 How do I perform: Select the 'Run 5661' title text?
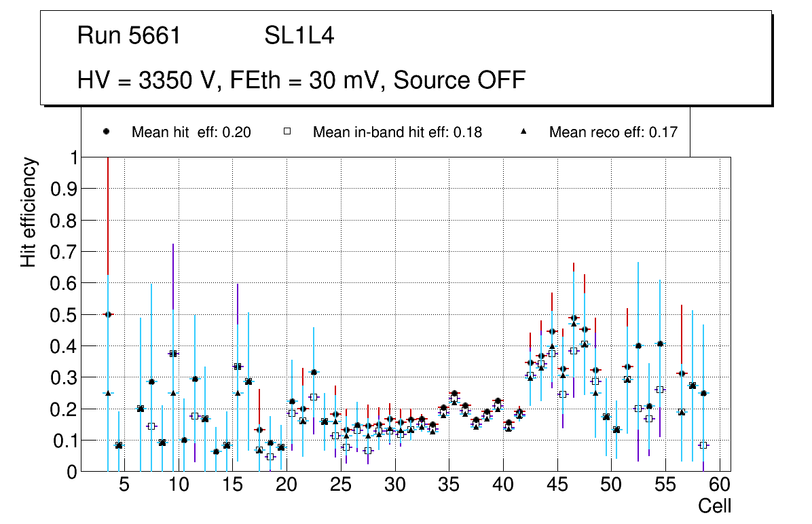pyautogui.click(x=129, y=36)
